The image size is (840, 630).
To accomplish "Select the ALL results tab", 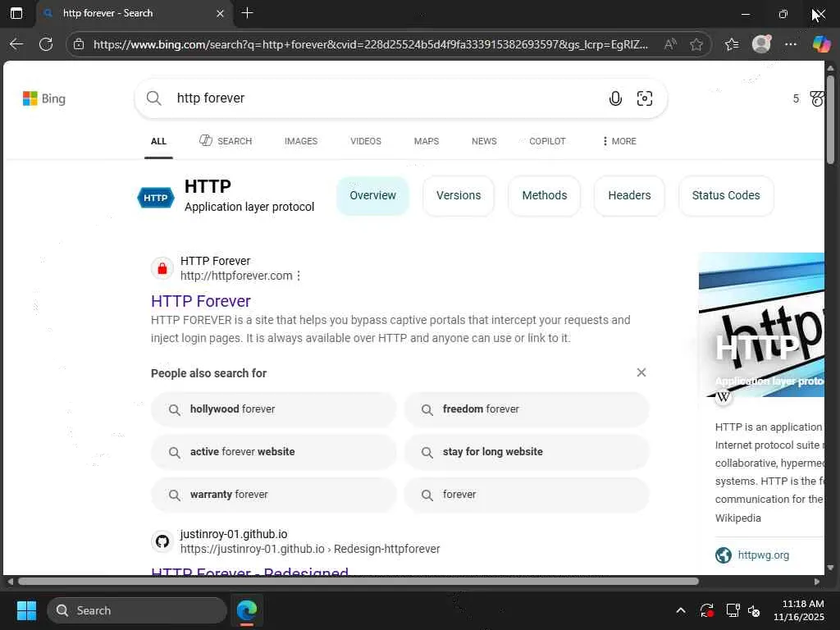I will tap(158, 141).
